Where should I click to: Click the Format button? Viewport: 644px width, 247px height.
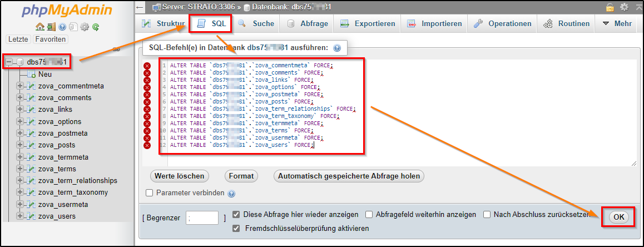pyautogui.click(x=241, y=176)
